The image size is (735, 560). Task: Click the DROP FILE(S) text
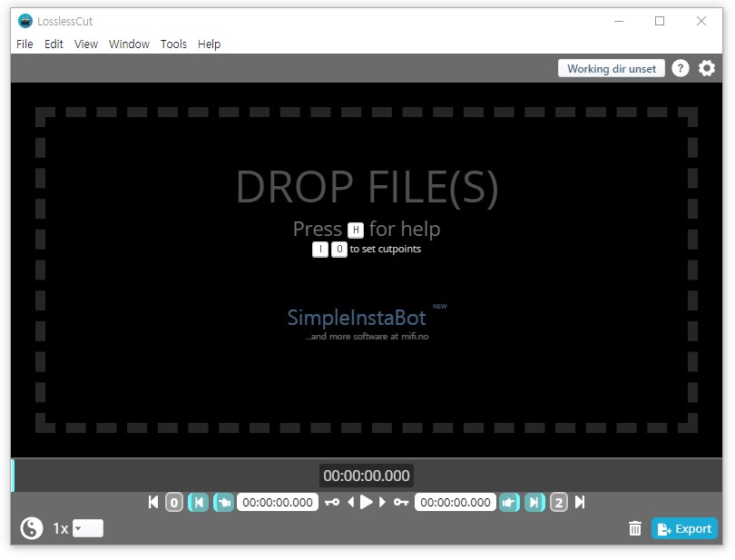(x=367, y=187)
